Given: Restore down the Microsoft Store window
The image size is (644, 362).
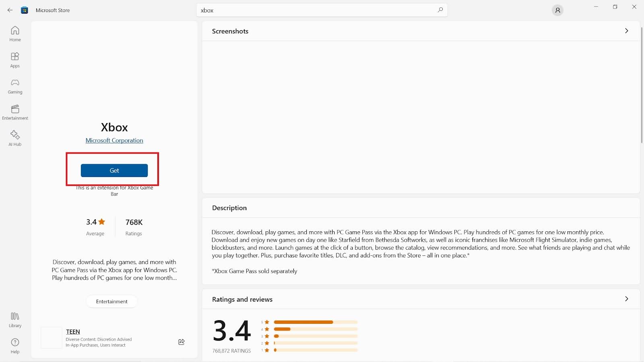Looking at the screenshot, I should pos(615,7).
